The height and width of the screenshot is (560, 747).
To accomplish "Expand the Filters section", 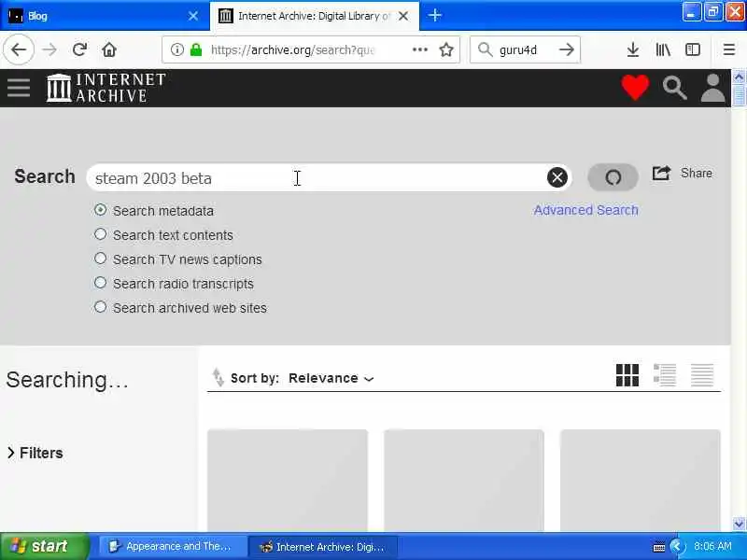I will pyautogui.click(x=35, y=453).
